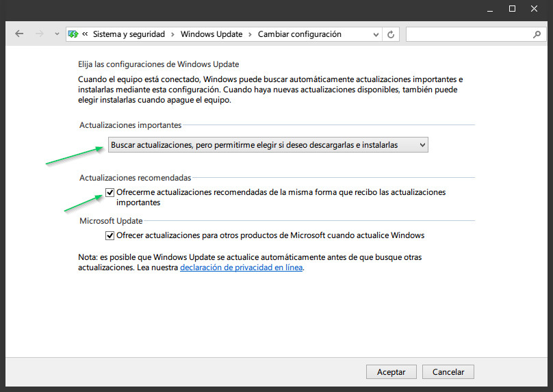Viewport: 553px width, 392px height.
Task: Click 'Elija las configuraciones de Windows Update' heading
Action: point(158,64)
